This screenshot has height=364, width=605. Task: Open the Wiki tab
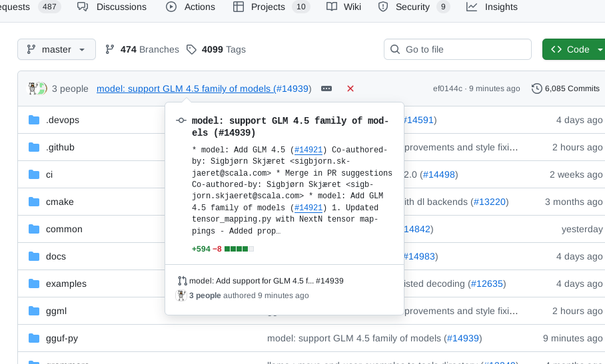click(x=344, y=7)
